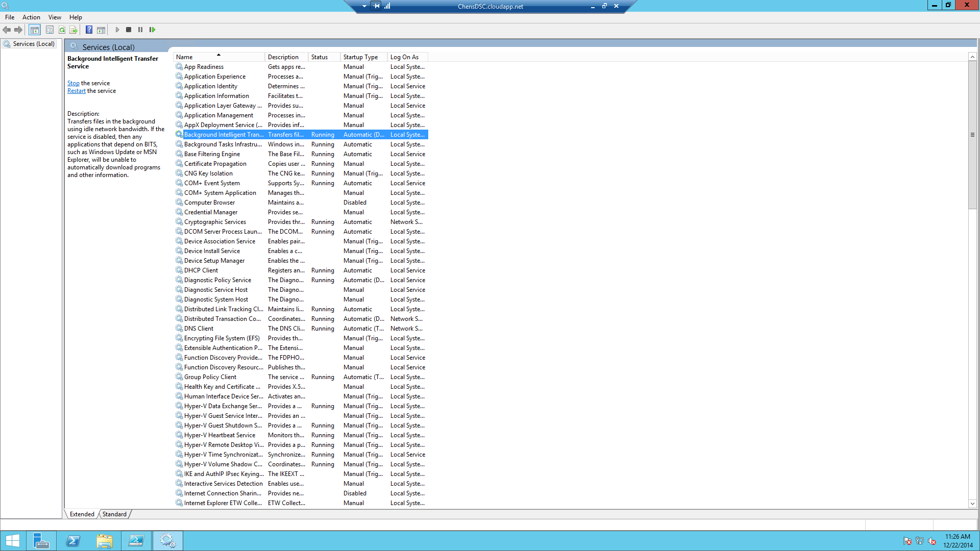
Task: Select the DNS Client service
Action: point(301,329)
